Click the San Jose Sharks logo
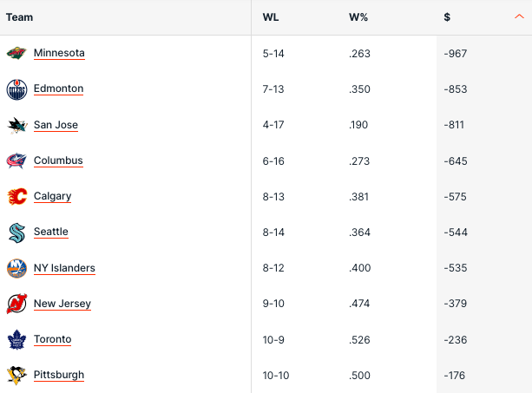Image resolution: width=532 pixels, height=393 pixels. (x=16, y=125)
